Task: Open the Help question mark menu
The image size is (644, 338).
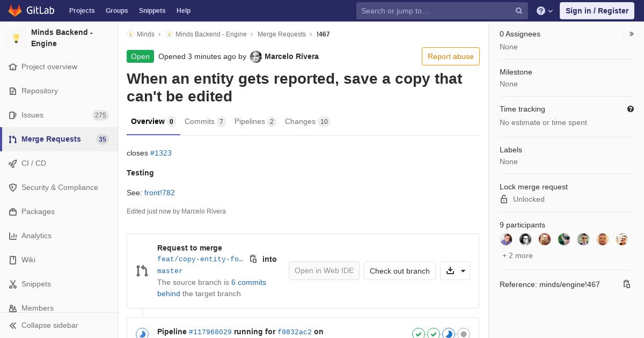Action: pyautogui.click(x=545, y=11)
